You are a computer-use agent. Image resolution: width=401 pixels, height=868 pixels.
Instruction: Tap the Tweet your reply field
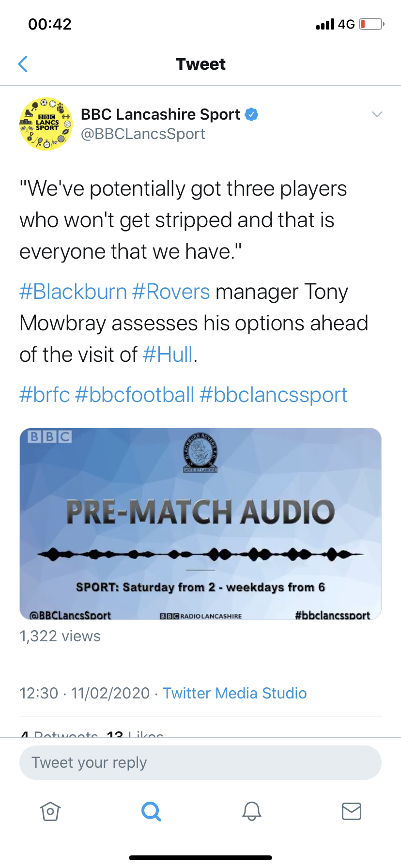pos(200,762)
